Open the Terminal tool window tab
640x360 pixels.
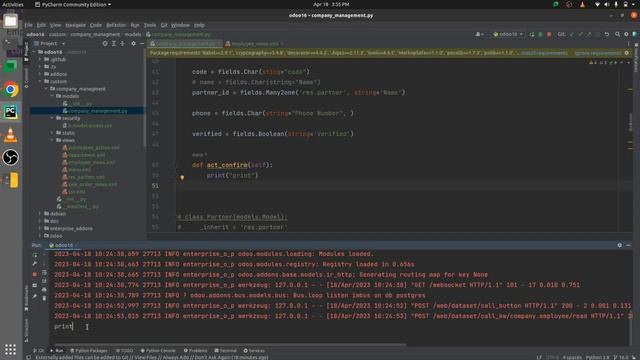click(x=225, y=351)
